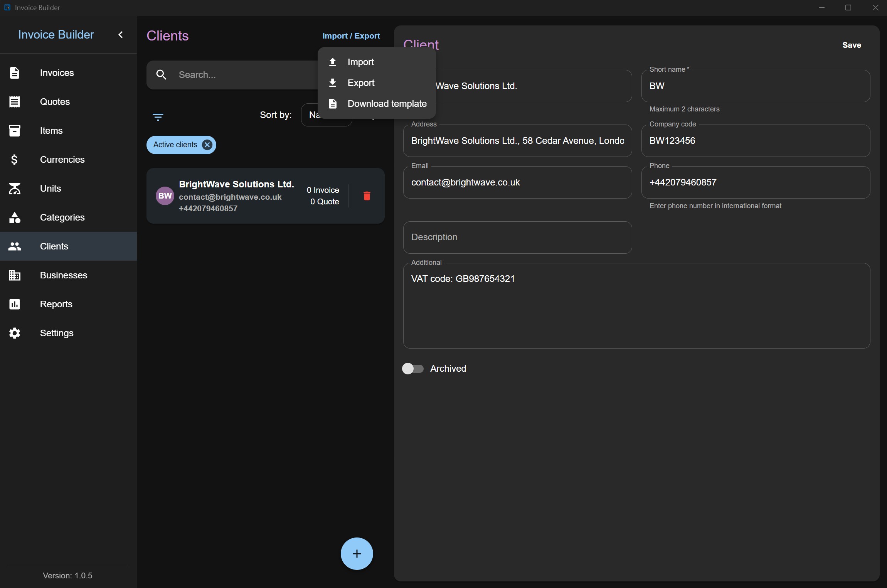
Task: Click the Quotes receipt icon
Action: (15, 102)
